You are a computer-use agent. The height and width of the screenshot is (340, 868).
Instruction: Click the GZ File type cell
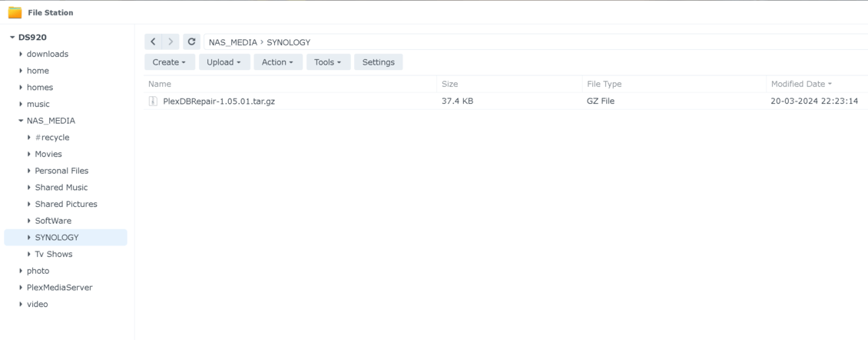[x=601, y=101]
